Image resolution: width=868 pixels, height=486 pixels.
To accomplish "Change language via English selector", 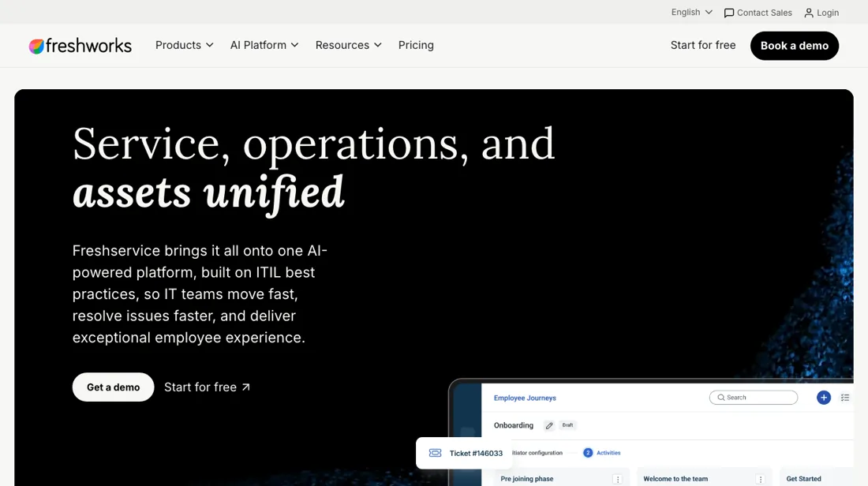I will [x=691, y=12].
